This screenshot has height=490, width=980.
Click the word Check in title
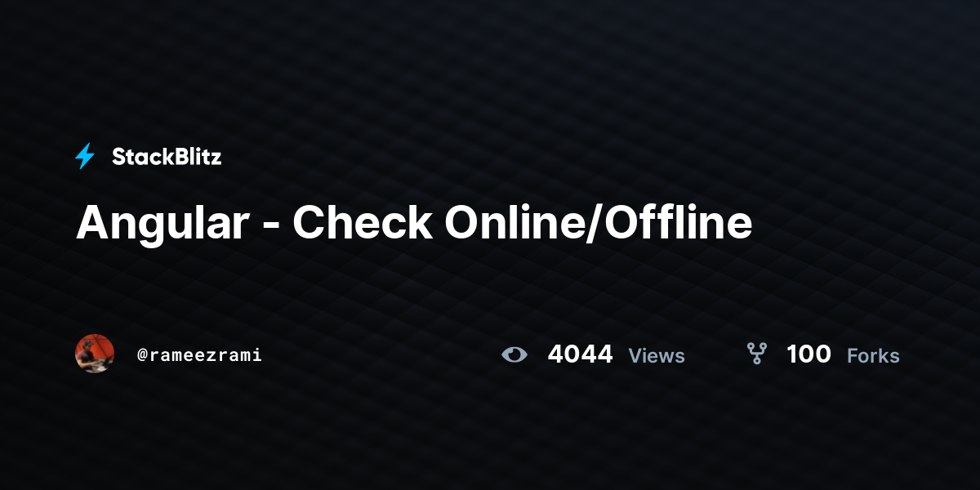(x=363, y=222)
